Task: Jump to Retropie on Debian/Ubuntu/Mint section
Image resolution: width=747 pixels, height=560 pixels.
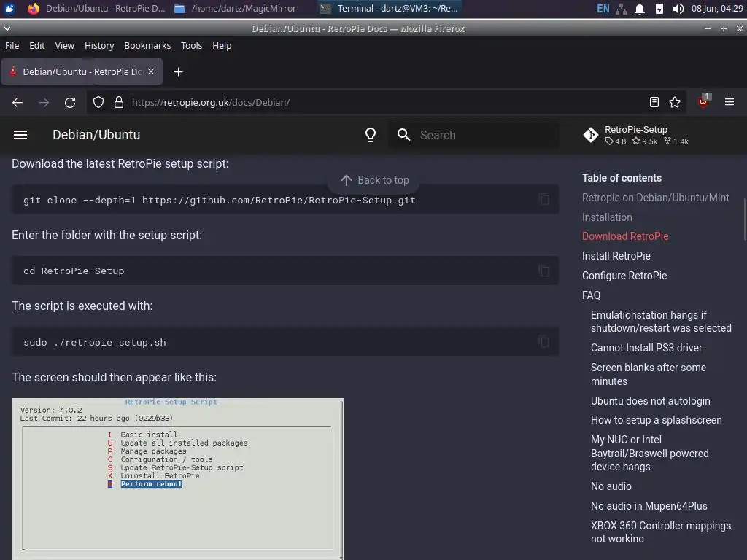Action: [x=655, y=198]
